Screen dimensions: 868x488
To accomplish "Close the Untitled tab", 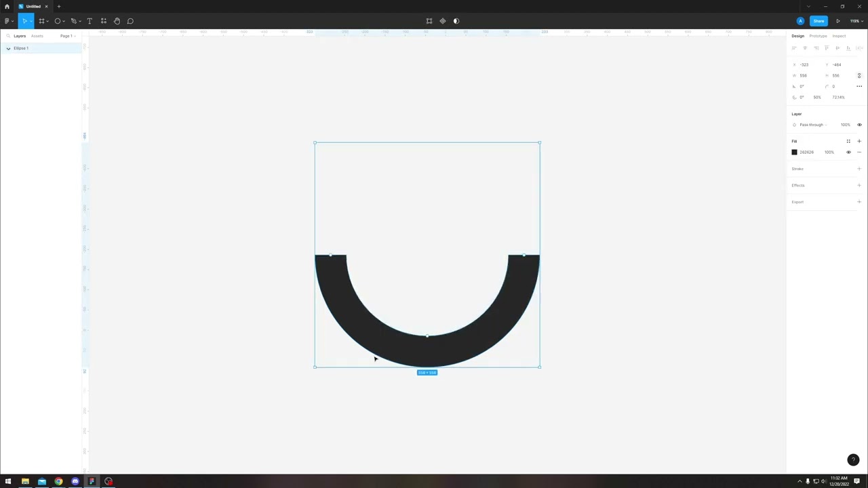I will pyautogui.click(x=47, y=6).
